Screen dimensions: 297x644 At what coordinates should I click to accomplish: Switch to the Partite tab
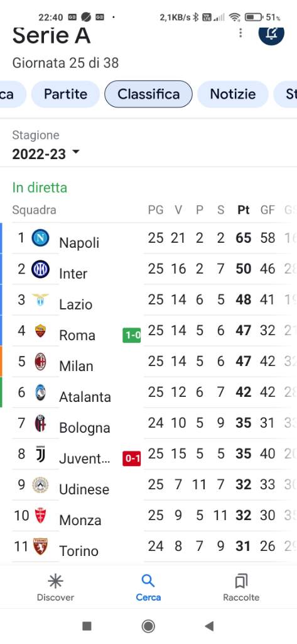click(x=66, y=94)
